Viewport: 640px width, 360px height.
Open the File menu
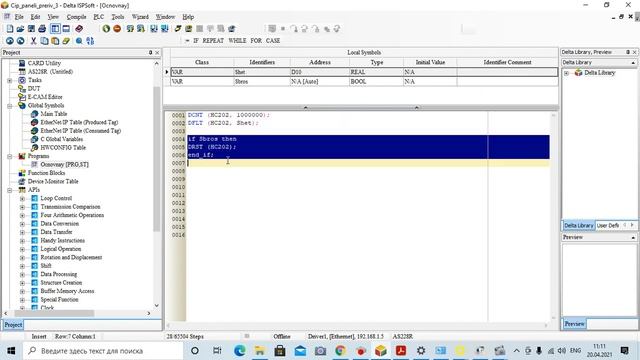tap(19, 17)
